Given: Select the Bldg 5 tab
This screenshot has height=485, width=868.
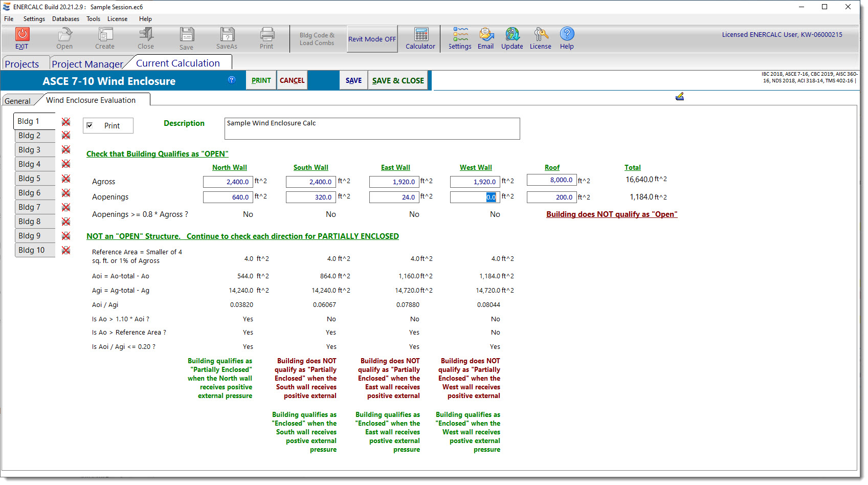Looking at the screenshot, I should point(30,179).
